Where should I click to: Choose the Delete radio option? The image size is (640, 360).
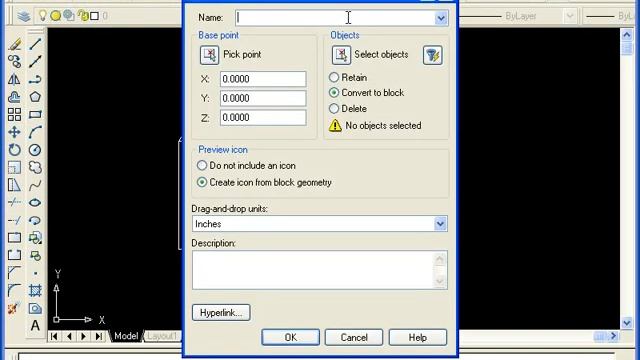click(334, 108)
